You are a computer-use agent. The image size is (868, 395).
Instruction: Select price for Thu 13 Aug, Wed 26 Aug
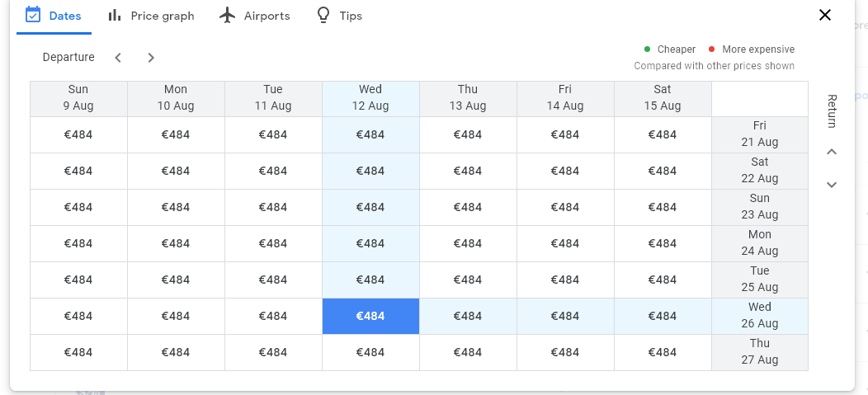468,316
